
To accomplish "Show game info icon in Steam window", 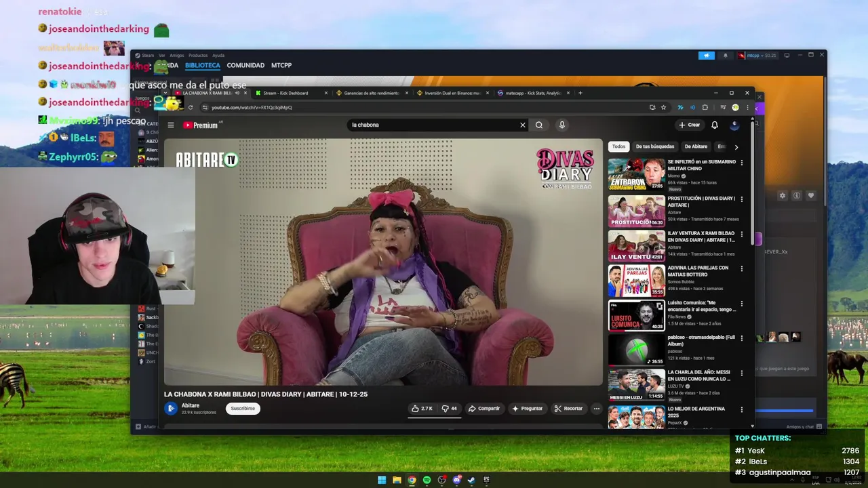I will (797, 195).
